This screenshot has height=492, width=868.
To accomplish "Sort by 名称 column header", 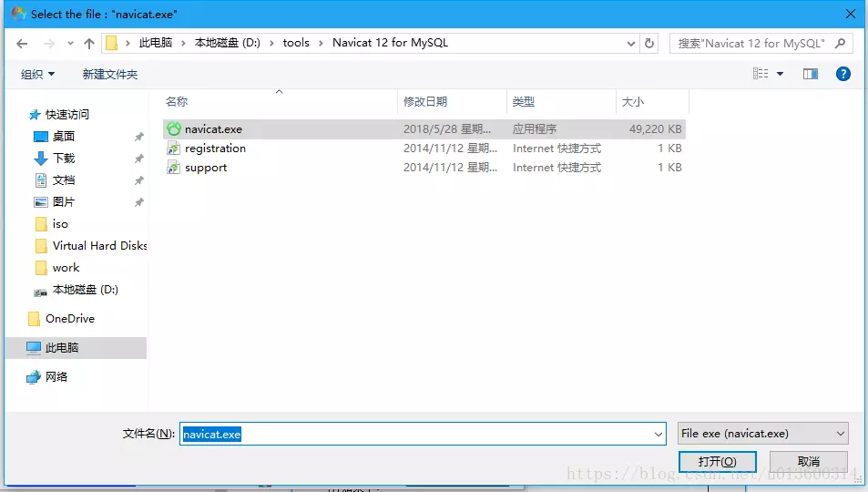I will click(x=280, y=101).
